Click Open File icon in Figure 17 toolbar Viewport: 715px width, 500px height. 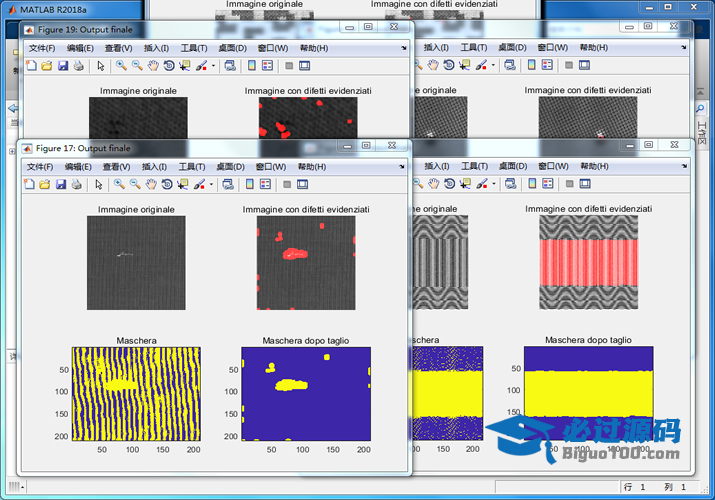click(46, 184)
